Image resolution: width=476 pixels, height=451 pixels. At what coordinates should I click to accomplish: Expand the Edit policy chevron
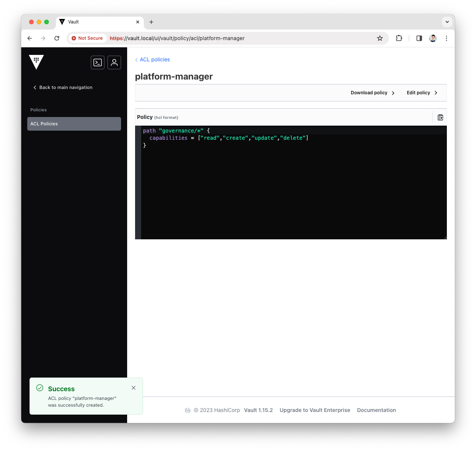pos(436,93)
